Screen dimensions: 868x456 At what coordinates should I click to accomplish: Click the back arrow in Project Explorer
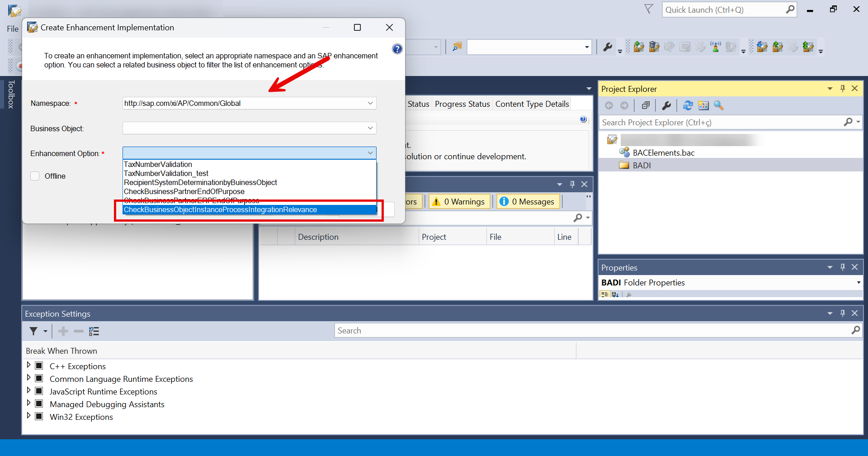tap(609, 105)
